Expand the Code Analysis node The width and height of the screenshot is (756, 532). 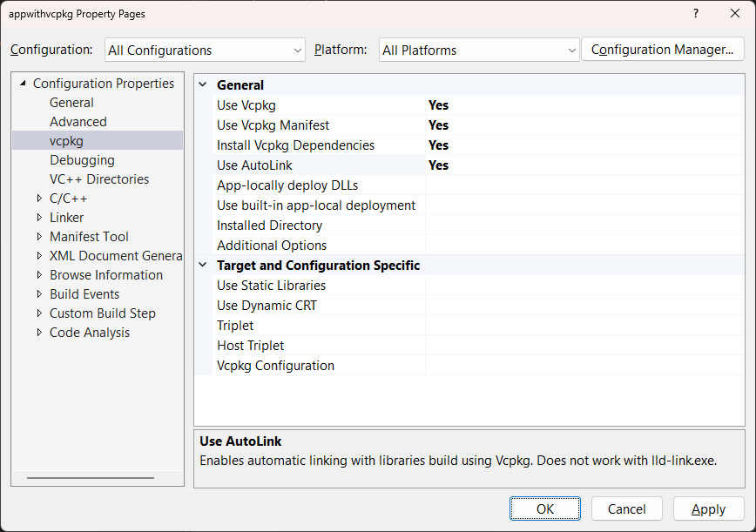[39, 333]
